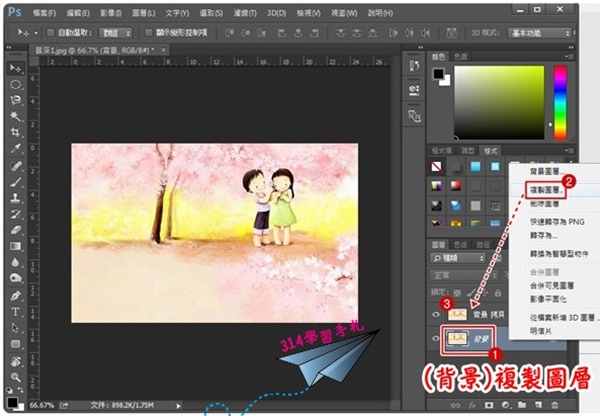The width and height of the screenshot is (600, 416).
Task: Open the Color panel flyout menu
Action: [x=569, y=57]
